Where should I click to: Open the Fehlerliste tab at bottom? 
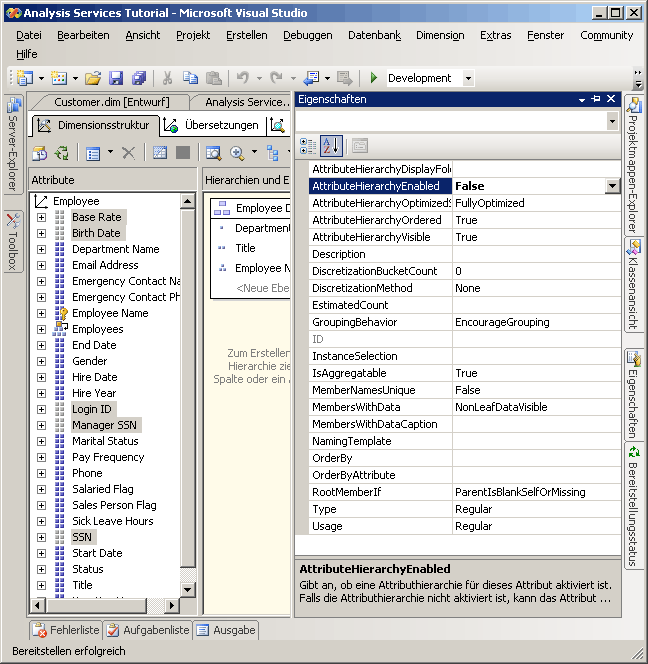[67, 630]
